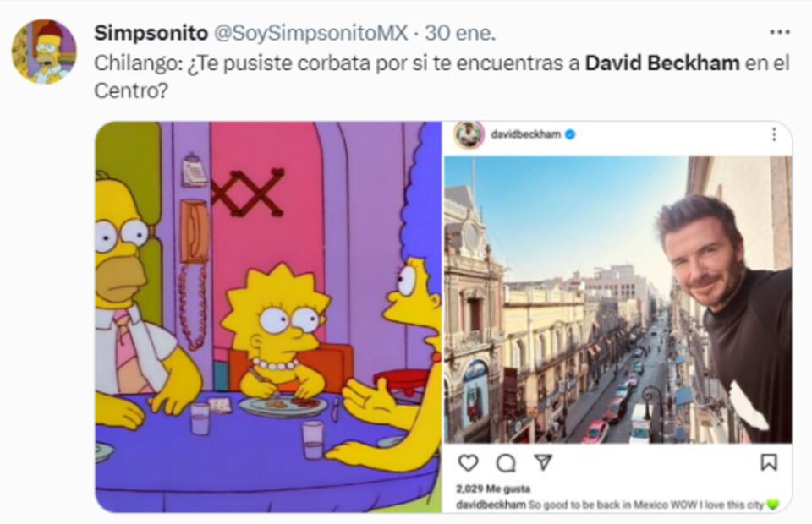Click the davidbeckham username in header

[x=525, y=134]
